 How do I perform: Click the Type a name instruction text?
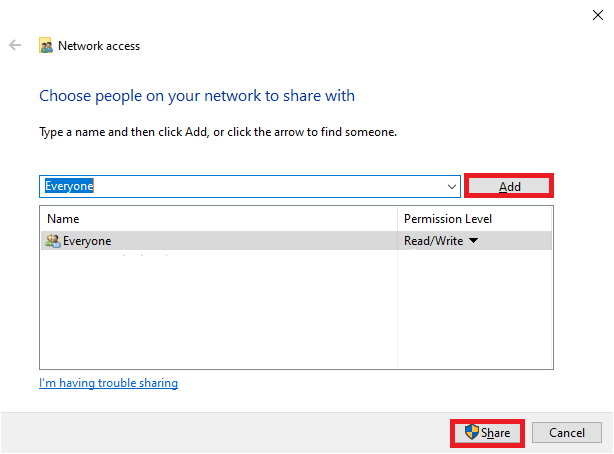click(218, 132)
